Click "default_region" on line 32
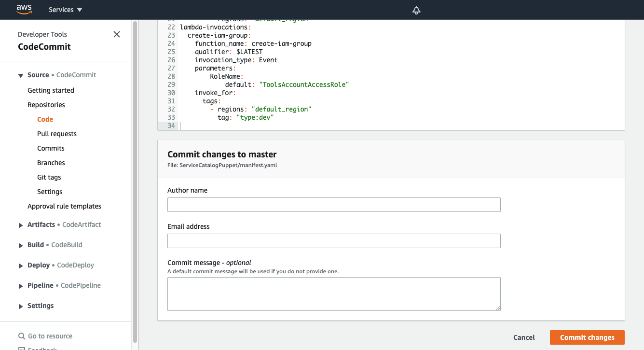 pyautogui.click(x=281, y=109)
